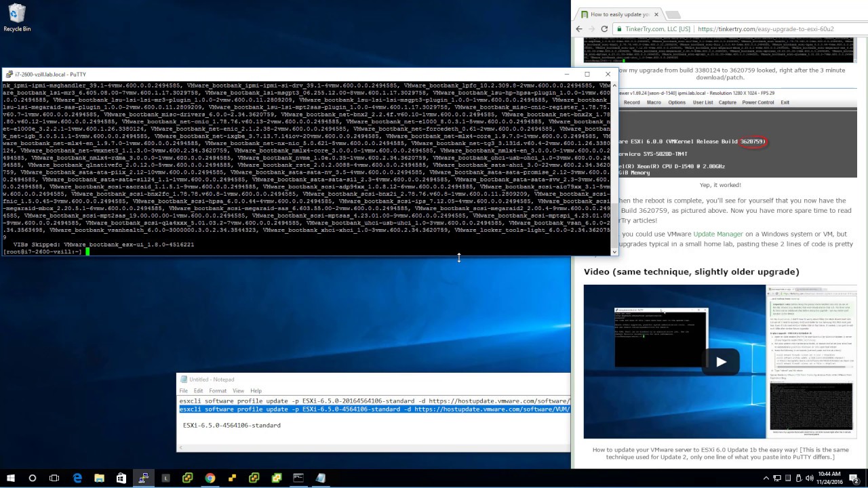Maximize the PuTTY window

(x=587, y=74)
